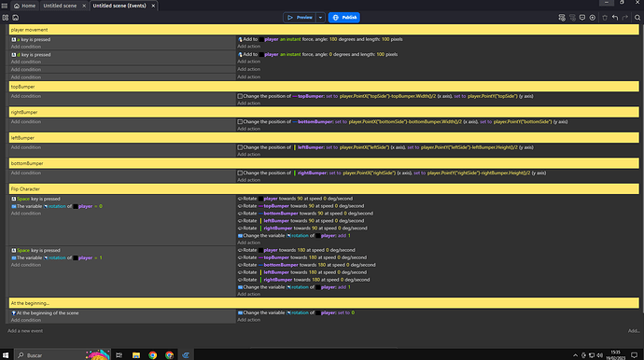
Task: Click the save project icon
Action: [16, 18]
